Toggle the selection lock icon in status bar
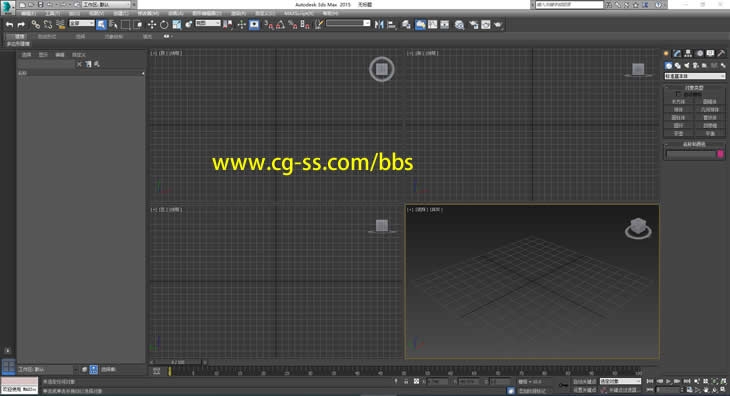The width and height of the screenshot is (730, 396). [406, 382]
